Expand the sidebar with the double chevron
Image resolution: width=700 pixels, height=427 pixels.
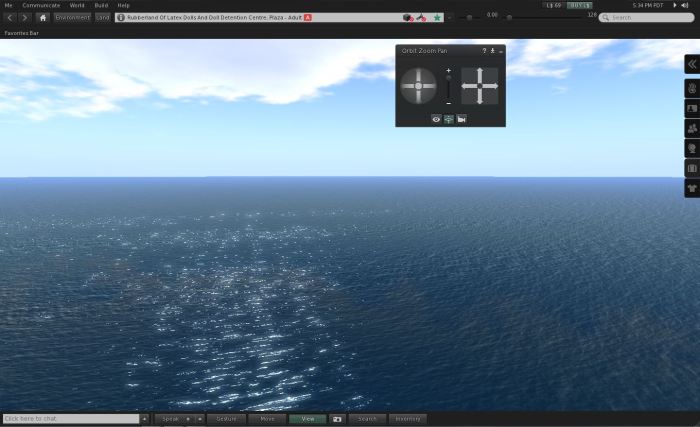(691, 64)
